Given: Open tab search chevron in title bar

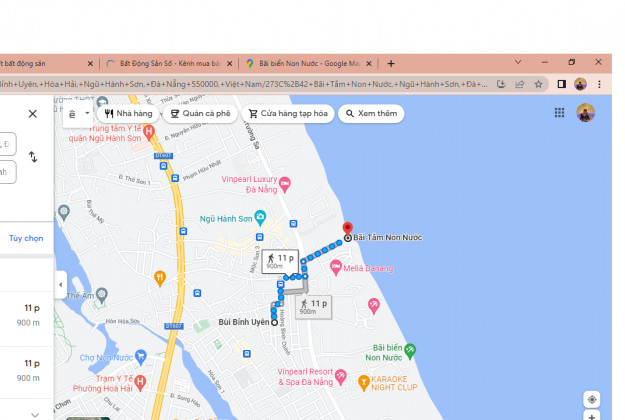Looking at the screenshot, I should pos(518,62).
